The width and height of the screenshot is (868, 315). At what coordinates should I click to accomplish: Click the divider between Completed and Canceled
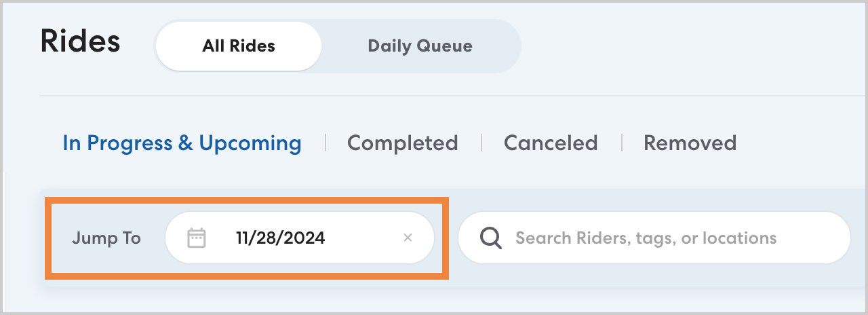point(481,143)
